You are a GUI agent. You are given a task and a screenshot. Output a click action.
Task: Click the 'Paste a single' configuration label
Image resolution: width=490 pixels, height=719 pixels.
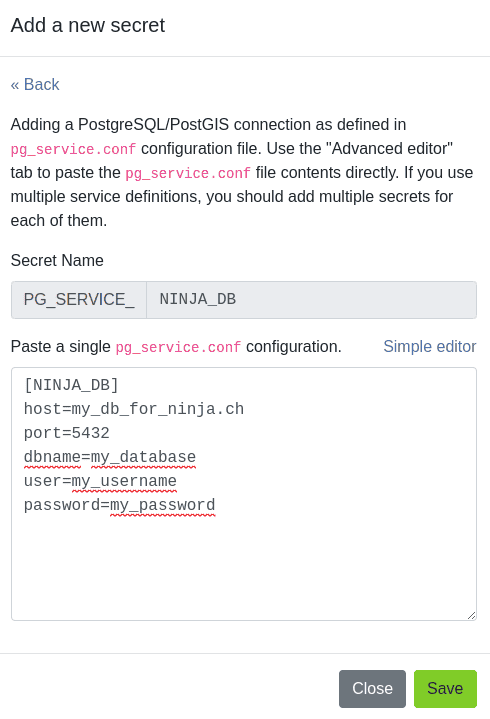(x=176, y=347)
